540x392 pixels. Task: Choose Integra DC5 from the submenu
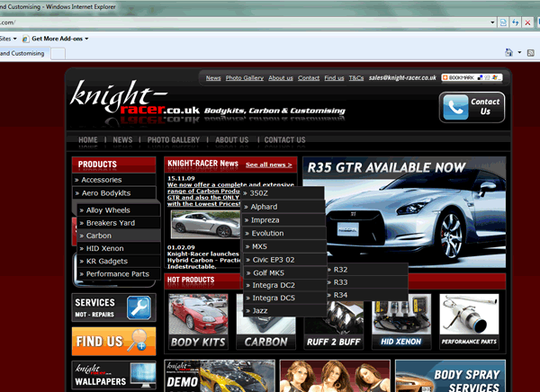(285, 298)
